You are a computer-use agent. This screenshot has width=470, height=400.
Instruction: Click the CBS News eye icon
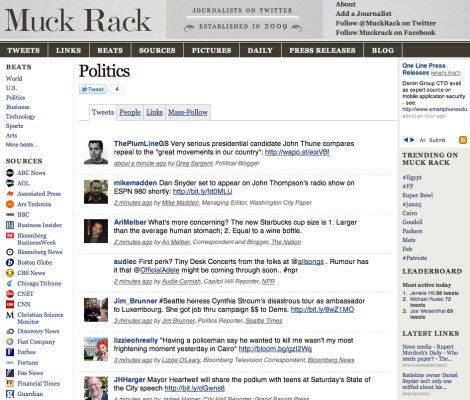pos(10,273)
